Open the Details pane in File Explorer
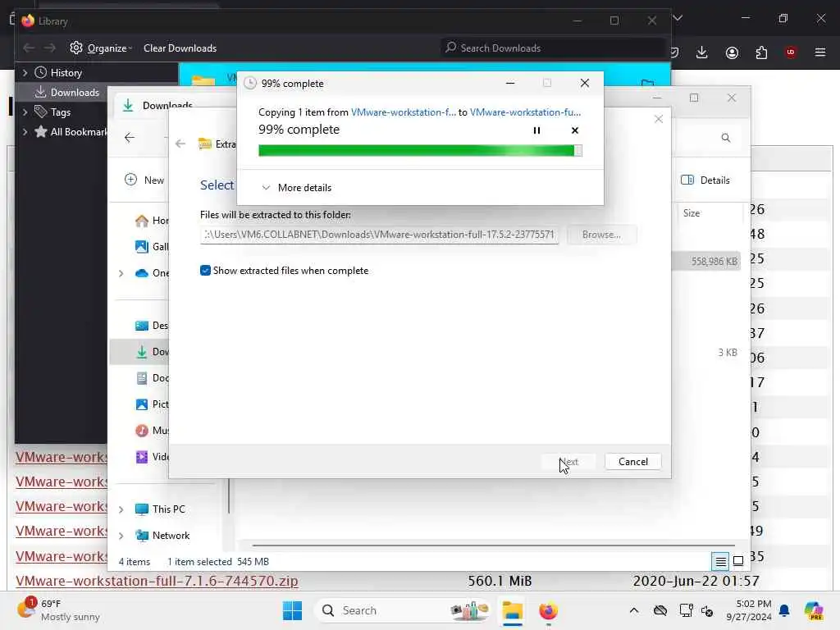Screen dimensions: 840x630 point(705,180)
